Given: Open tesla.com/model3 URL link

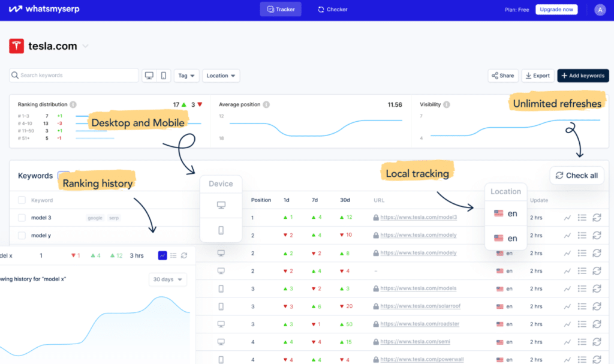Looking at the screenshot, I should [x=418, y=217].
